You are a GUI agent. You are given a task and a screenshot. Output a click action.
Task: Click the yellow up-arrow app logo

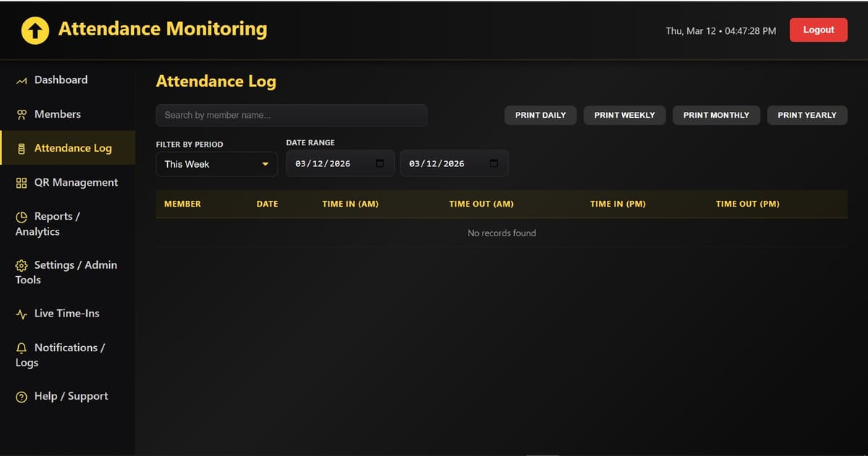click(x=35, y=30)
